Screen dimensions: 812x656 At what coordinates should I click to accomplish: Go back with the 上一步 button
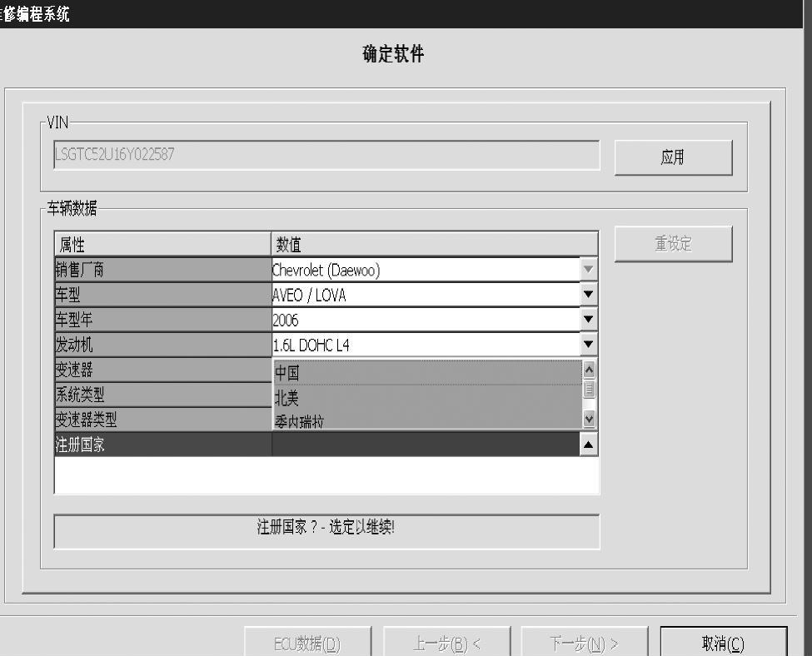447,644
